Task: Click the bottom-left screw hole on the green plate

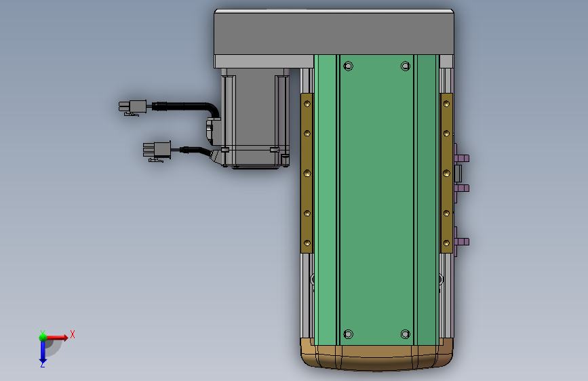Action: (348, 334)
